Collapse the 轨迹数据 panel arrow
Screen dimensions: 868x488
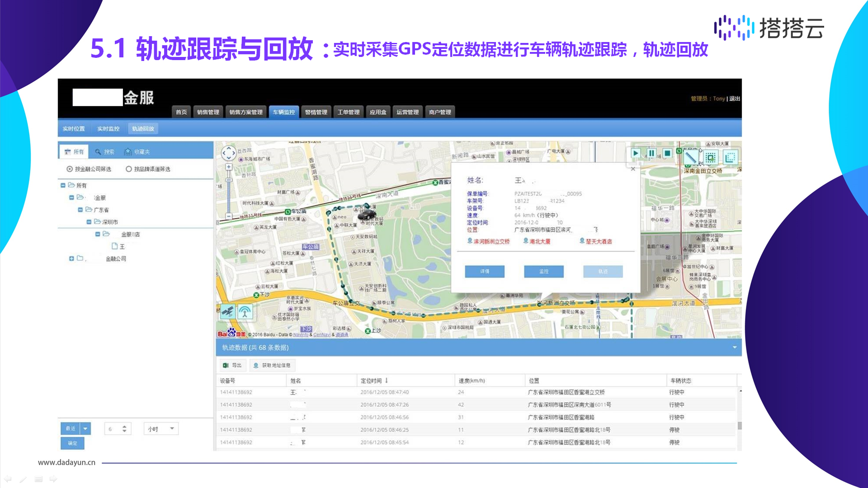(735, 347)
